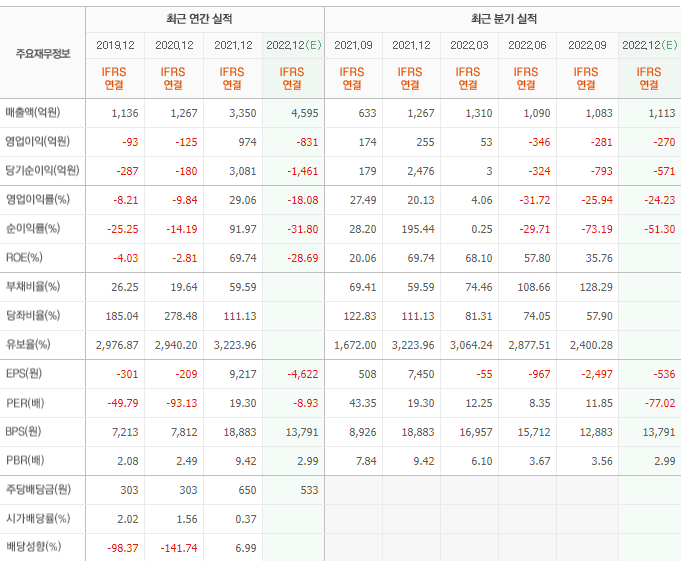The image size is (689, 561).
Task: Select the 'EPS(원)' row label
Action: (x=24, y=374)
